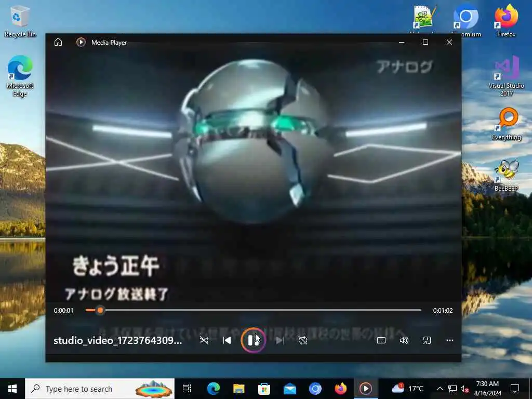Viewport: 532px width, 399px height.
Task: Open Mail app from the taskbar
Action: point(290,389)
